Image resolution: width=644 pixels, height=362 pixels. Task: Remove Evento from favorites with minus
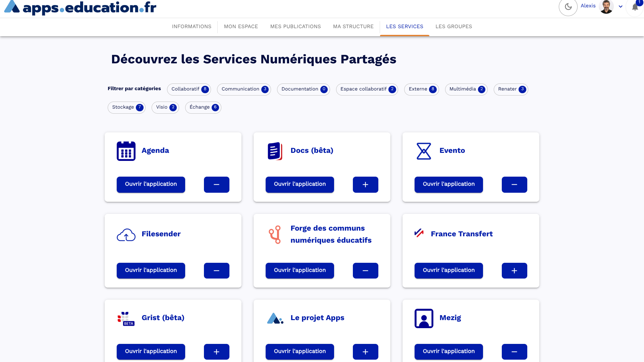pos(515,185)
